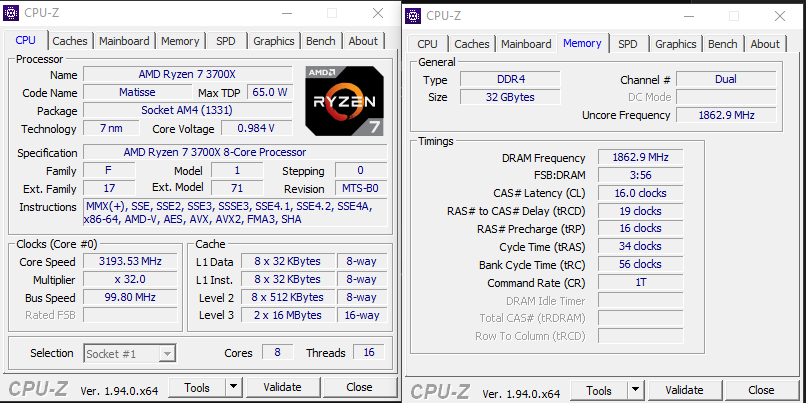The image size is (806, 403).
Task: Open the Graphics tab in right window
Action: [x=676, y=44]
